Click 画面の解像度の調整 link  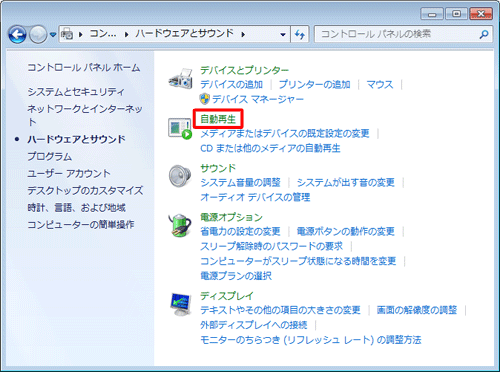(x=417, y=310)
